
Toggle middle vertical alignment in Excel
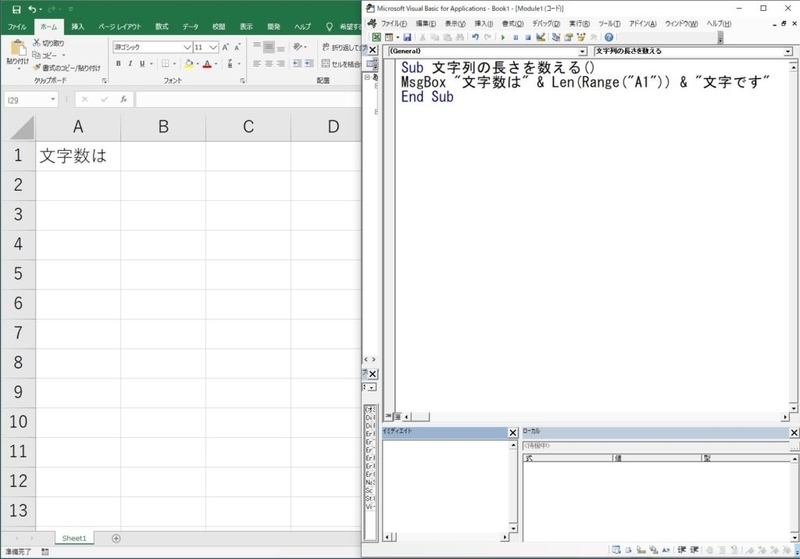click(269, 47)
